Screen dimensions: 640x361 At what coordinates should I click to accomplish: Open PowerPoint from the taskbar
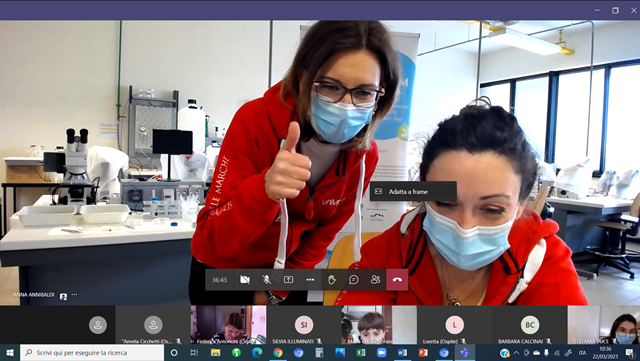tap(423, 352)
